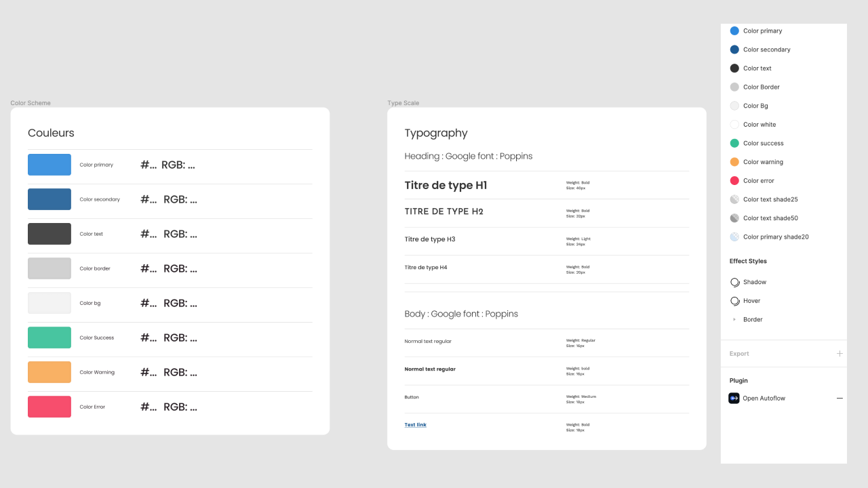Select the Color error style icon
The height and width of the screenshot is (488, 868).
tap(734, 180)
